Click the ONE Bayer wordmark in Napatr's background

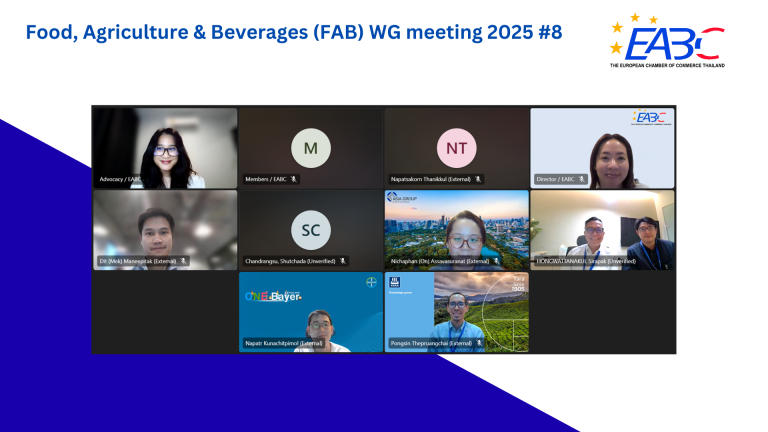273,296
